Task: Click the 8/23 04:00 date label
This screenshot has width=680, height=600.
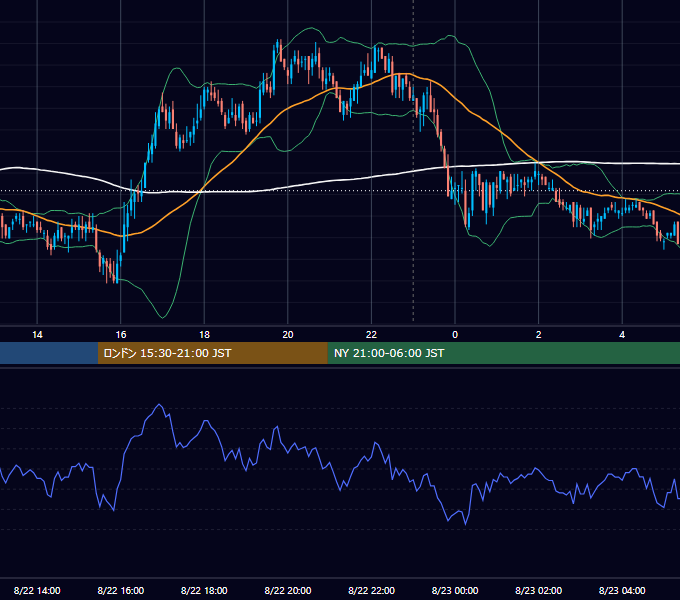Action: 622,590
